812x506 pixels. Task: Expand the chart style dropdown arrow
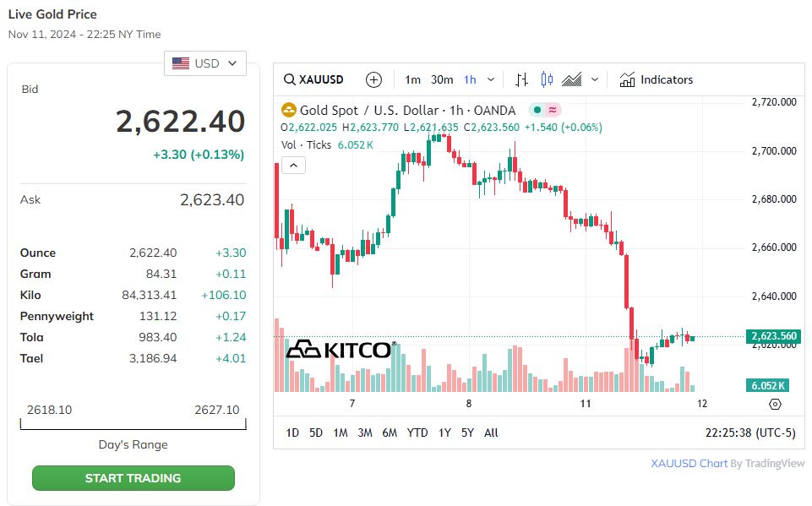pyautogui.click(x=595, y=79)
